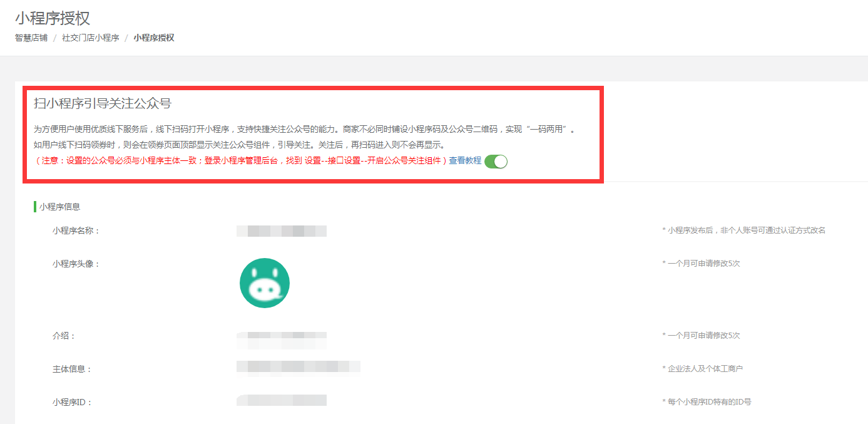Click the rename hint beside 小程序名称

click(x=744, y=230)
